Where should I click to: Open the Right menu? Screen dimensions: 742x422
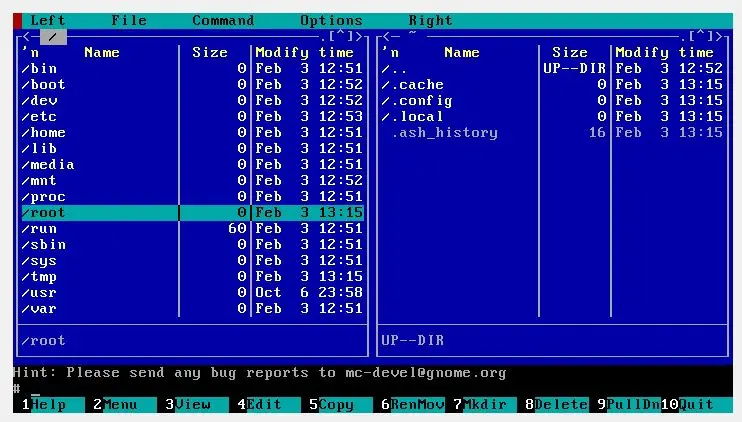click(430, 20)
